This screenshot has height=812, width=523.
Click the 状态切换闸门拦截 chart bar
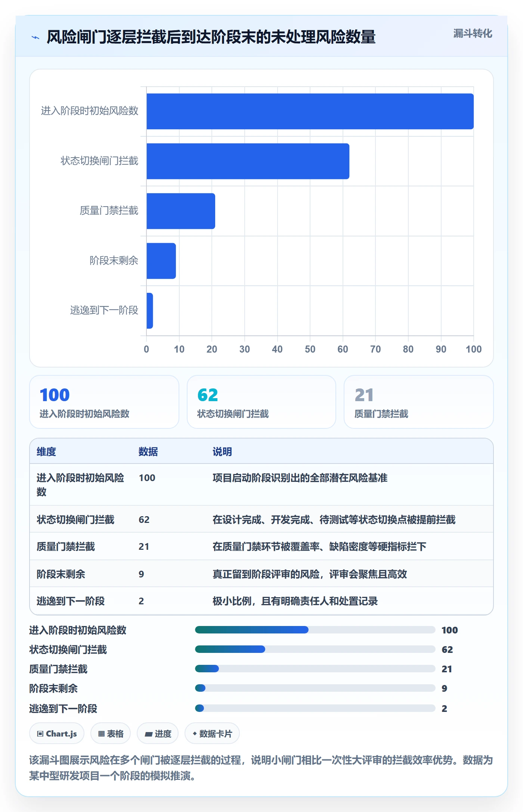(248, 161)
